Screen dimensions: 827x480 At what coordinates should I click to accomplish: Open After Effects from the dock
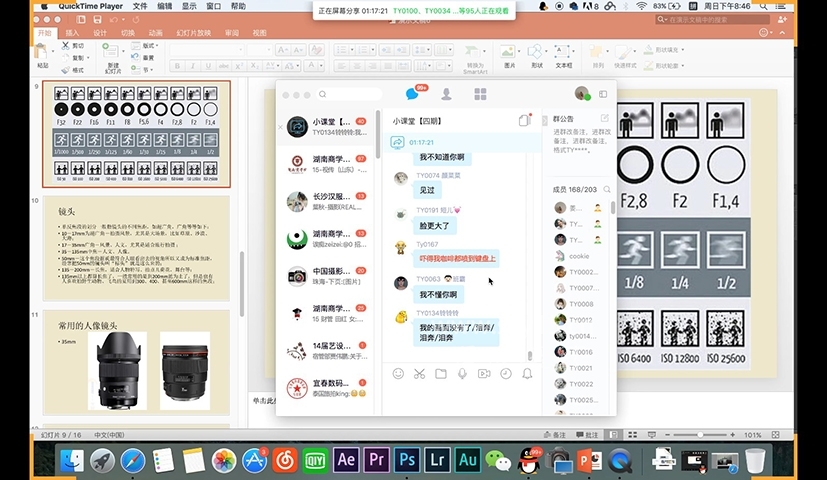[x=346, y=460]
